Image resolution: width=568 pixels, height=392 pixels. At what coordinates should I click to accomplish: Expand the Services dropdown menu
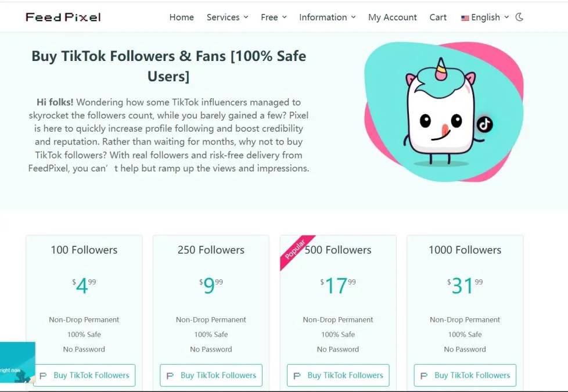tap(227, 17)
